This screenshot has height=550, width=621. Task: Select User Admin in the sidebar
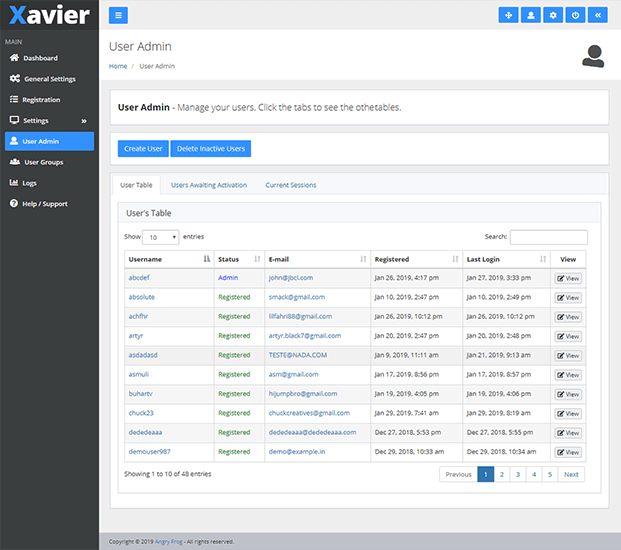[x=50, y=141]
